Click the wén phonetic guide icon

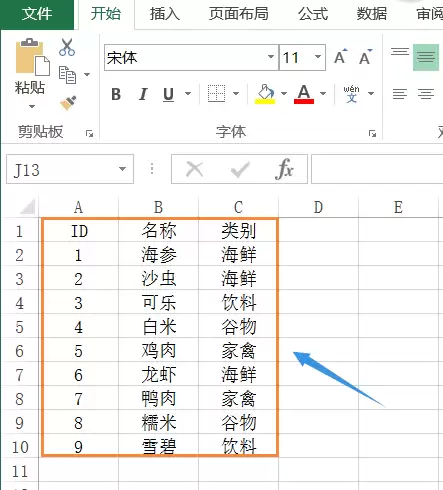coord(351,94)
